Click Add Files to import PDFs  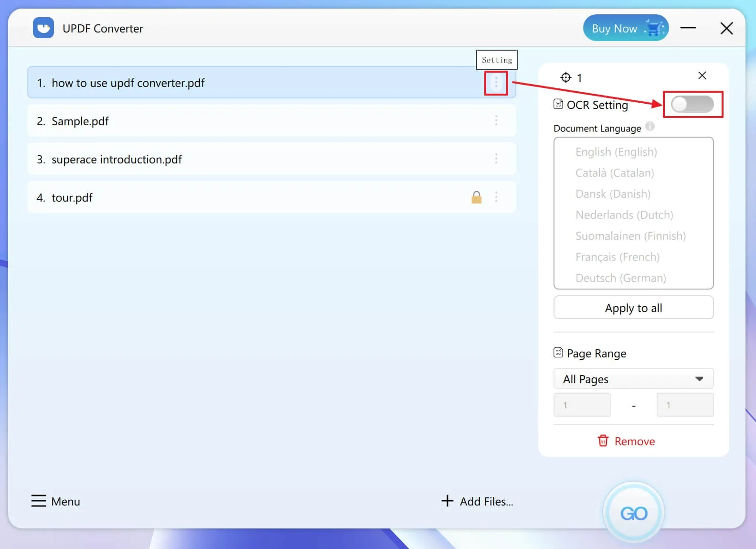tap(477, 501)
